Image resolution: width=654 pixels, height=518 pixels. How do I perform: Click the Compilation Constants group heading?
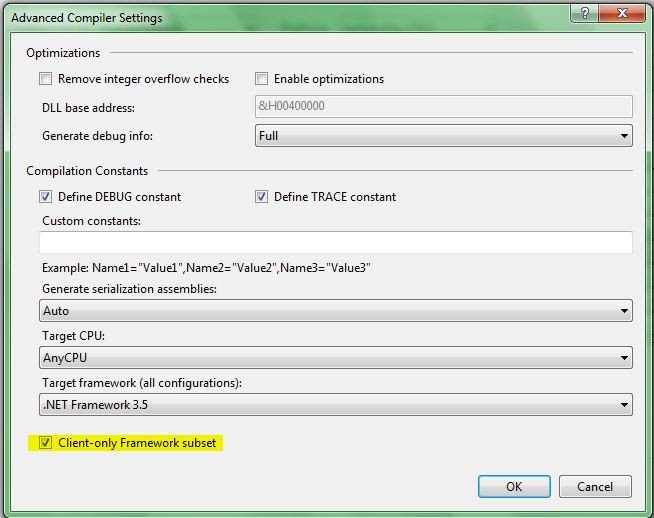[x=87, y=171]
